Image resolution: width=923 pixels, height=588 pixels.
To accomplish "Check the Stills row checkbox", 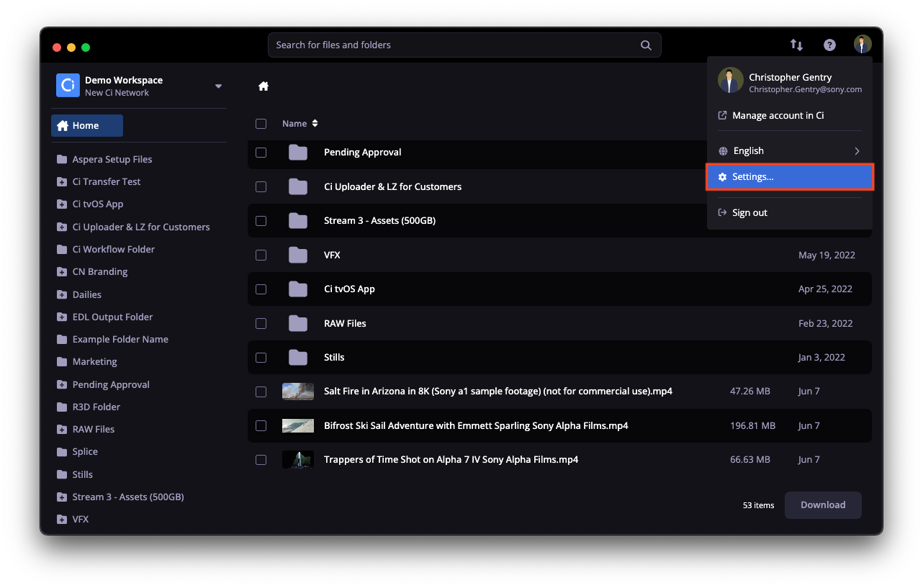I will [x=261, y=357].
